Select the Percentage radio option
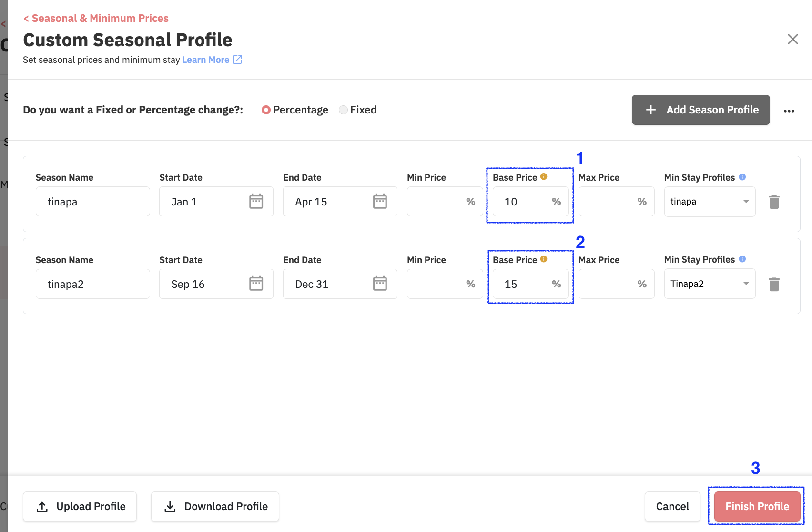This screenshot has height=532, width=812. [x=266, y=110]
